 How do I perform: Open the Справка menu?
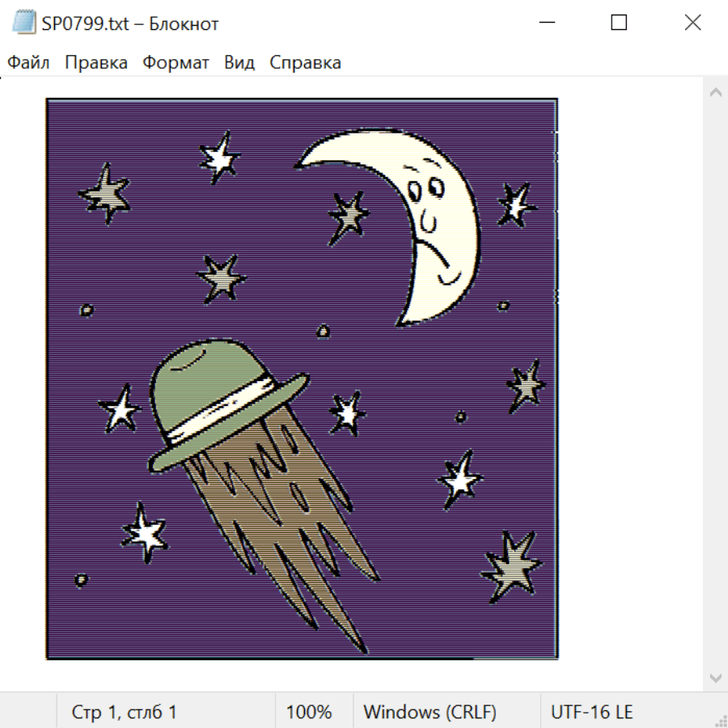coord(305,63)
